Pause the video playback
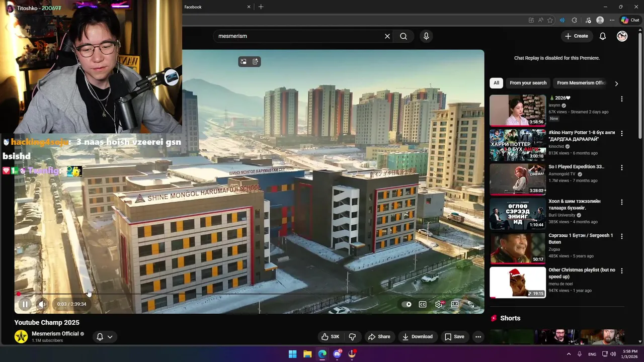 click(25, 304)
